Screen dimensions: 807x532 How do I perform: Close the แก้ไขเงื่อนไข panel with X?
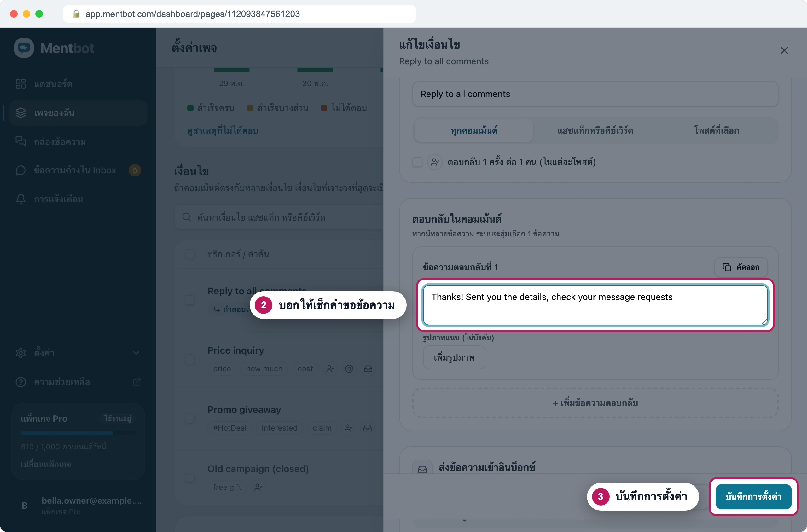(x=784, y=50)
